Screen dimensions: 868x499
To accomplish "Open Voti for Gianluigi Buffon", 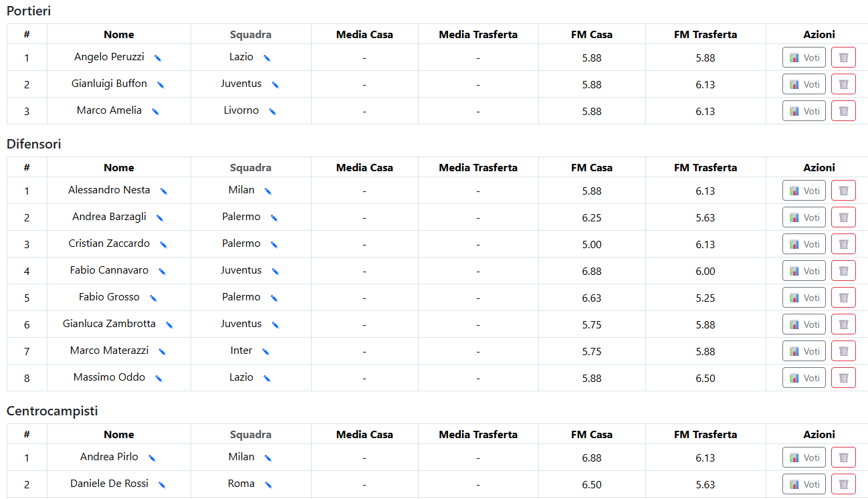I will click(x=804, y=84).
